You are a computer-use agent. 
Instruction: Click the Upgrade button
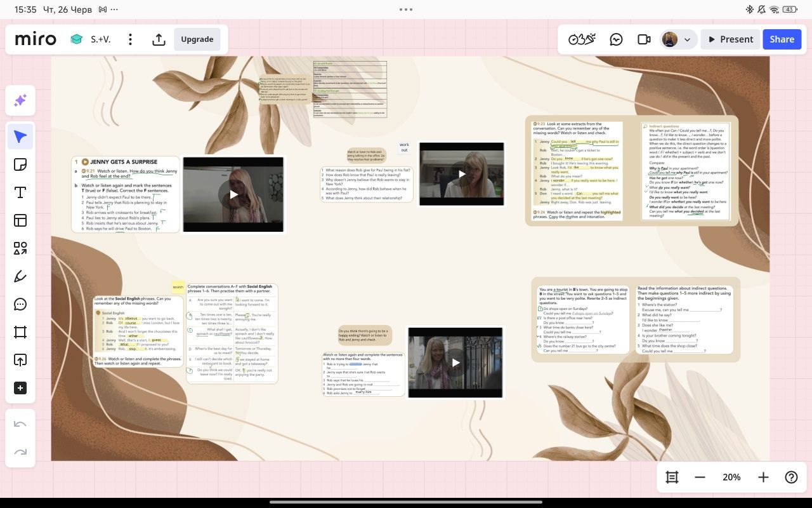197,39
